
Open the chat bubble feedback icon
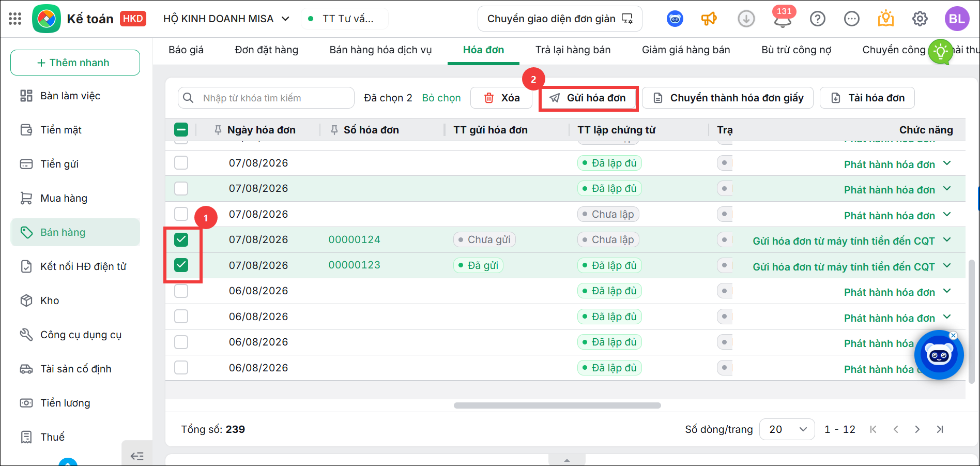pos(851,19)
